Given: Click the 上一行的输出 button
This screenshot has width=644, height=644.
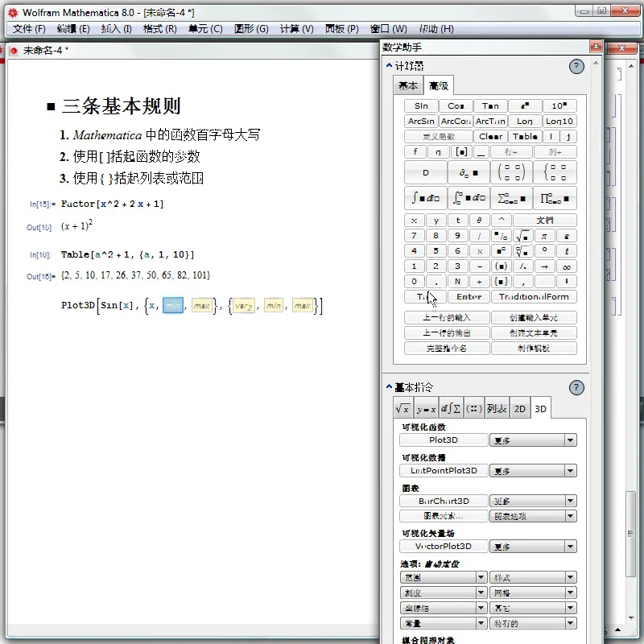Looking at the screenshot, I should click(447, 332).
